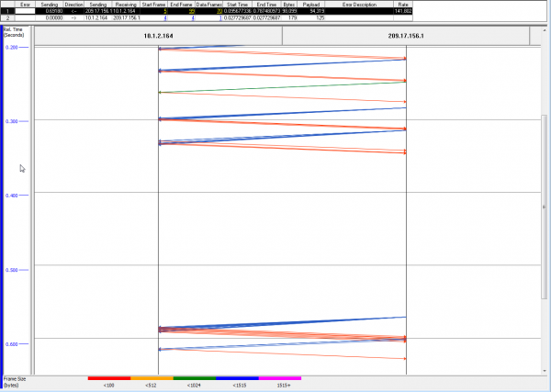Click the 0.00000 sending value in row 2
551x392 pixels.
pyautogui.click(x=54, y=18)
